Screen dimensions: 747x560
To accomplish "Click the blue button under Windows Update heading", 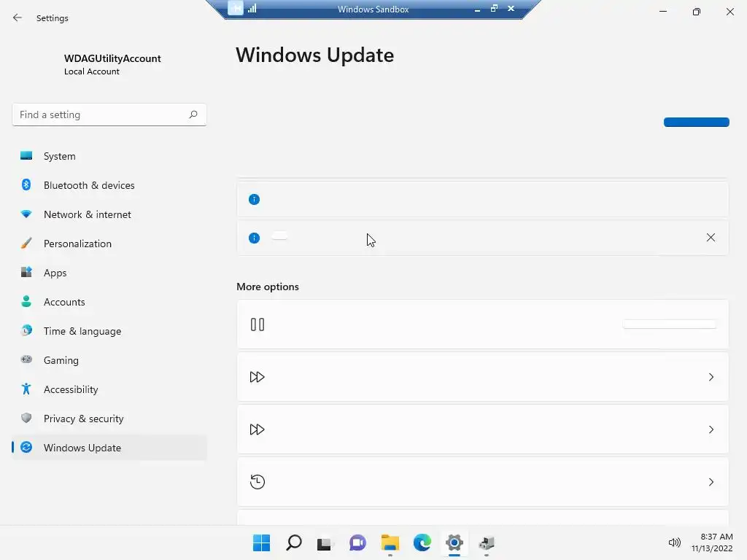I will (x=696, y=122).
